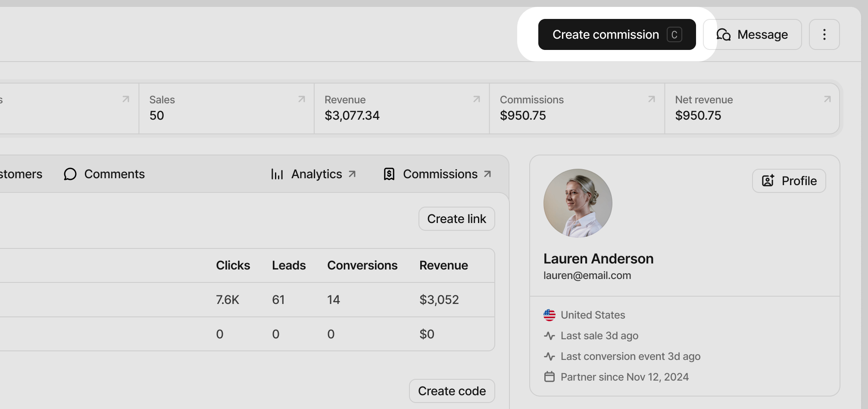Open the Message button
This screenshot has width=868, height=409.
point(752,34)
